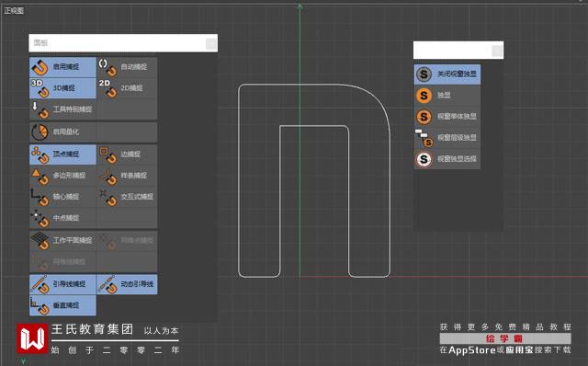Click the Viewport Solo Off (关闭视窗独显) icon
588x366 pixels.
[424, 74]
